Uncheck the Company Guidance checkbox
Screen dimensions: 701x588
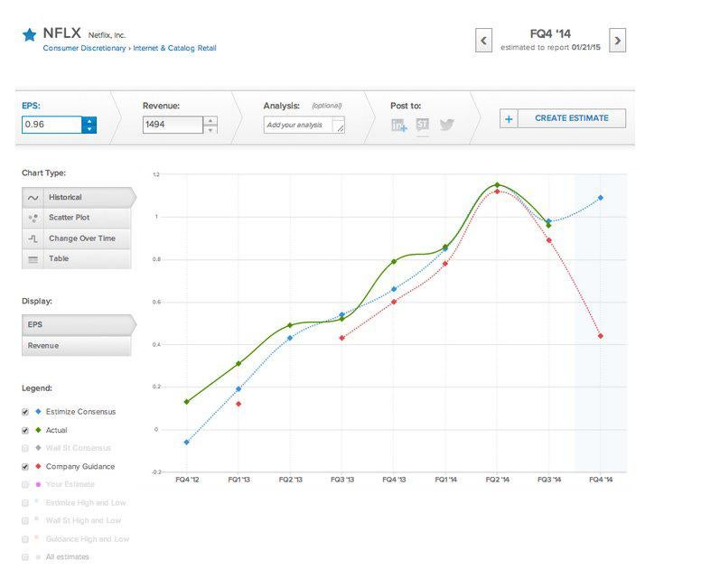tap(25, 467)
